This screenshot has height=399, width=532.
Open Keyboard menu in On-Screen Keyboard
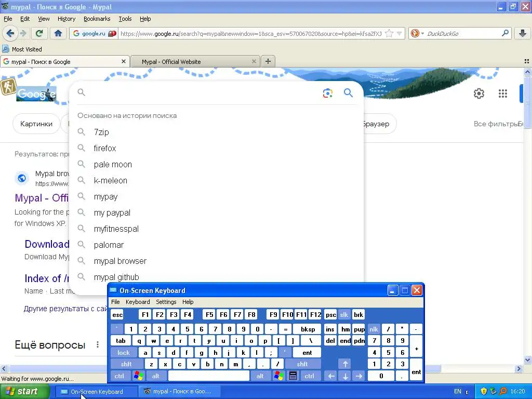click(138, 302)
